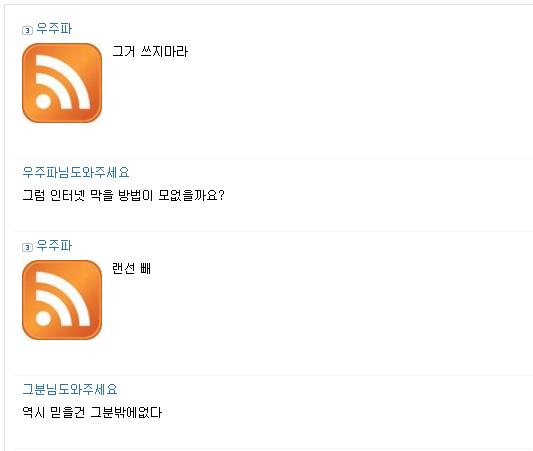Select the reply text '랜선 빼'
533x451 pixels.
click(132, 268)
